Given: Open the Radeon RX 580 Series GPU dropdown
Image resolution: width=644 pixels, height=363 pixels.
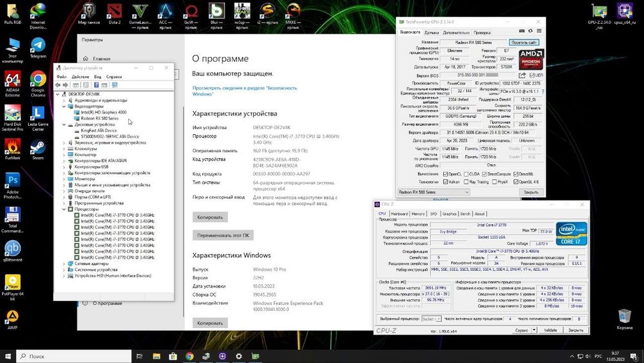Looking at the screenshot, I should (x=433, y=192).
